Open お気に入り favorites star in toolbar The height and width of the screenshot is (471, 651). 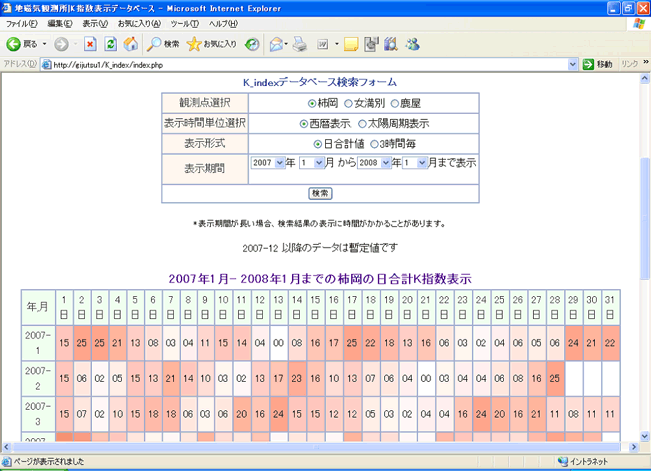(x=211, y=44)
